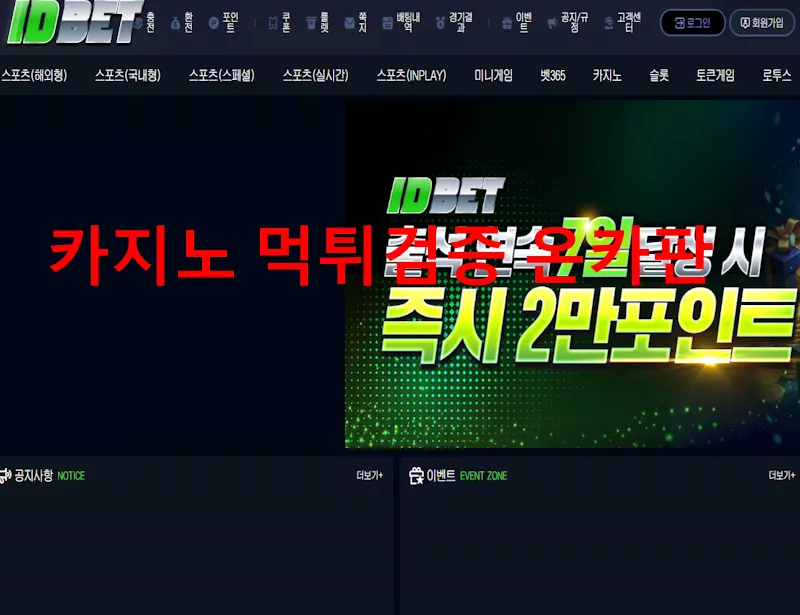This screenshot has width=800, height=615.
Task: Open the 스포츠(실시간) tab
Action: click(315, 76)
